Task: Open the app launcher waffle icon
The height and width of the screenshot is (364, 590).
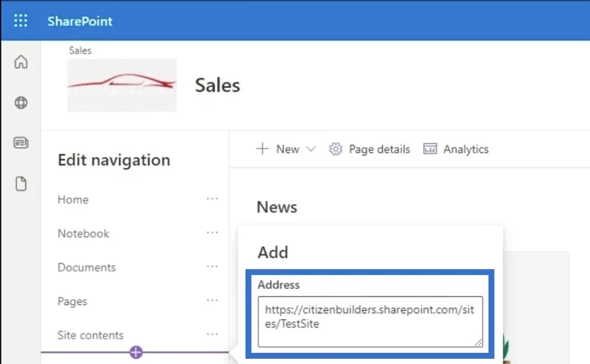Action: 21,21
